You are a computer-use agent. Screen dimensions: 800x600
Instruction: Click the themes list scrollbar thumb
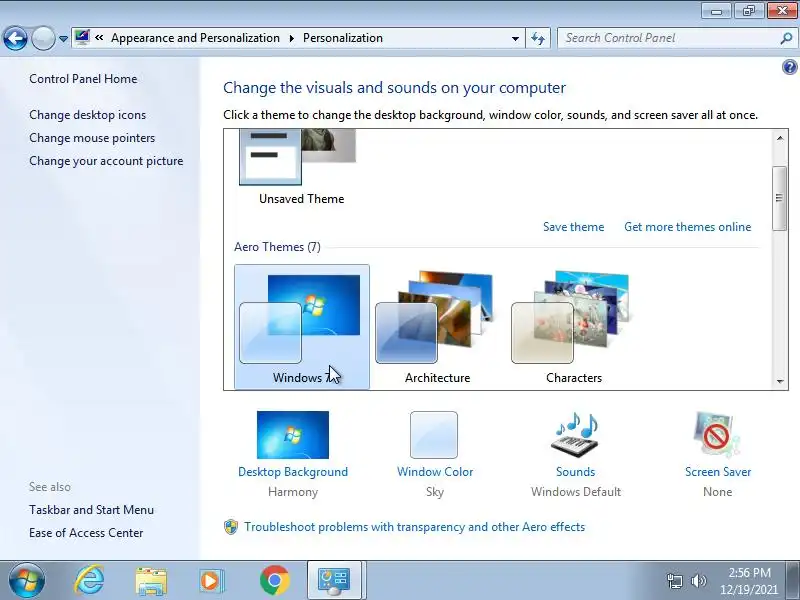click(x=780, y=198)
